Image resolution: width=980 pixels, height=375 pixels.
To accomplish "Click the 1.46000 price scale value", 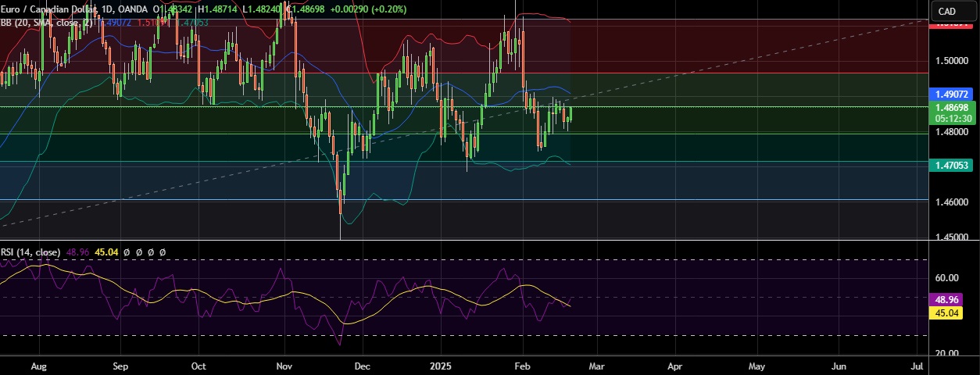I will (950, 203).
